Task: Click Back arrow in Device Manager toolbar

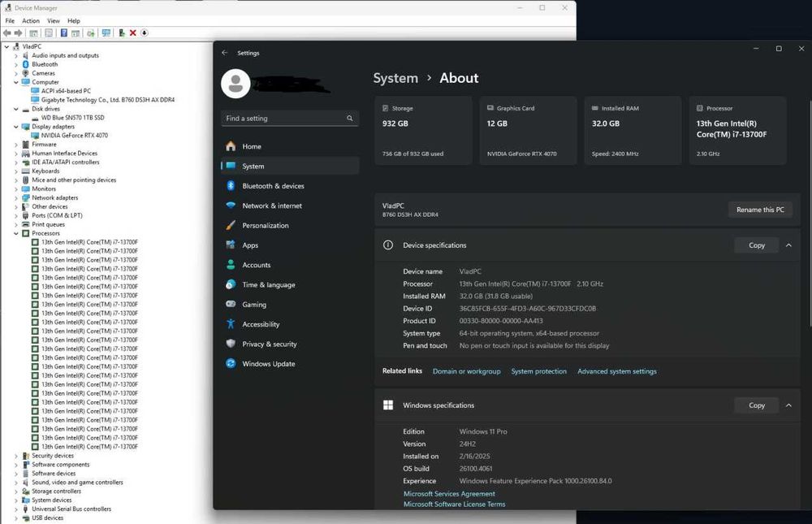Action: tap(6, 32)
